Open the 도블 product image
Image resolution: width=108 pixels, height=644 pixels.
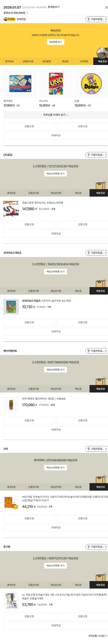91,84
